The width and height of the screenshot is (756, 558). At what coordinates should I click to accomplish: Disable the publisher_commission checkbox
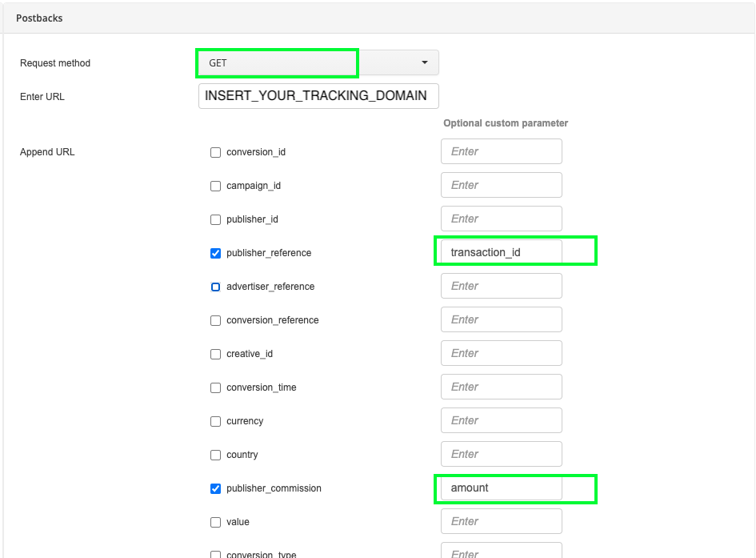tap(215, 488)
